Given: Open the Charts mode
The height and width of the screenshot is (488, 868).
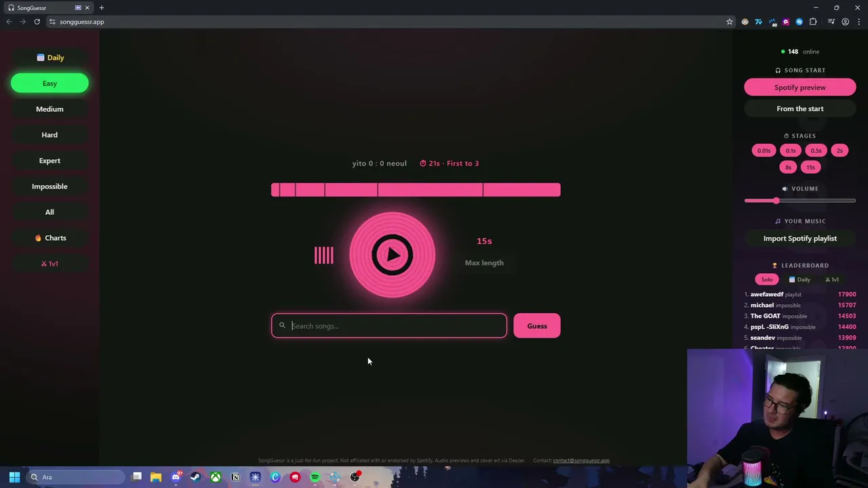Looking at the screenshot, I should (50, 238).
